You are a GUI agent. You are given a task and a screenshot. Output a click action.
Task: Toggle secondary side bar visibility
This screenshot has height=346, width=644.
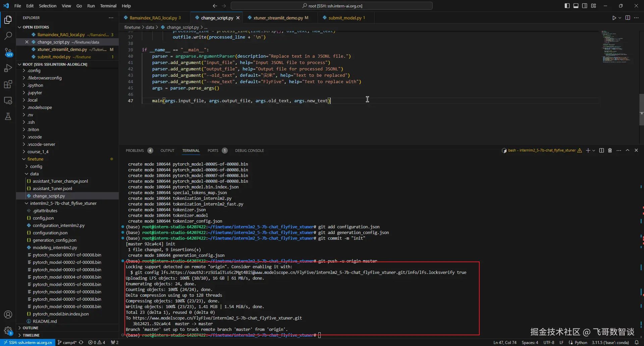click(x=585, y=6)
